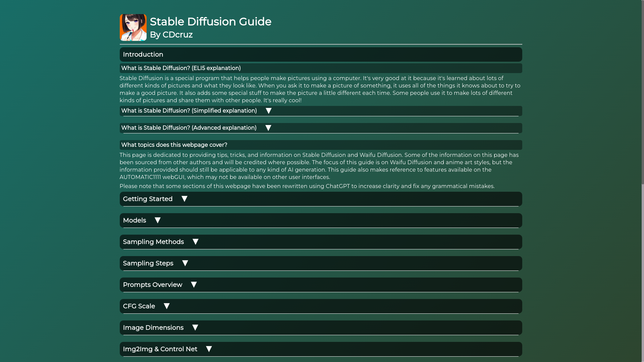Open the Models section label
The image size is (644, 362).
pos(134,221)
